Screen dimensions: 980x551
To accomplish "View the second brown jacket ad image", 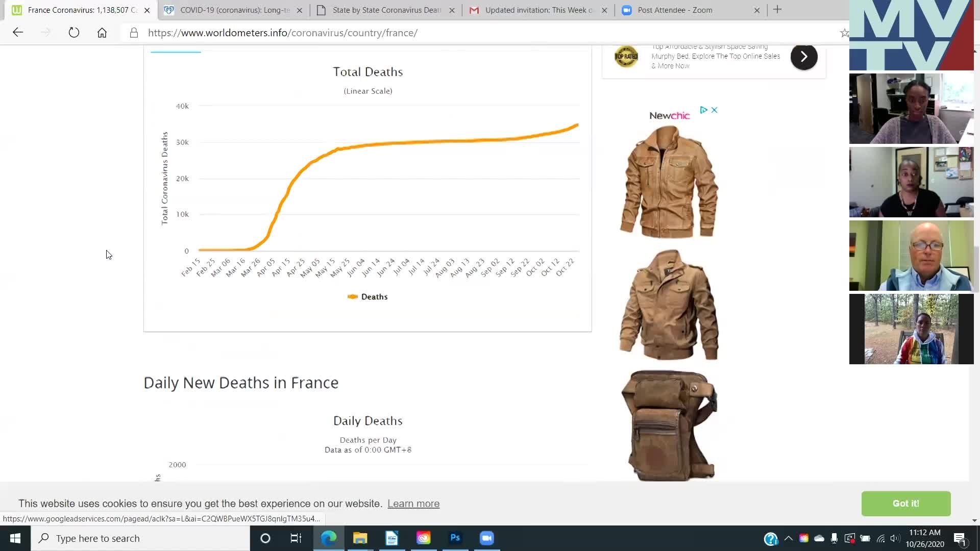I will 669,305.
